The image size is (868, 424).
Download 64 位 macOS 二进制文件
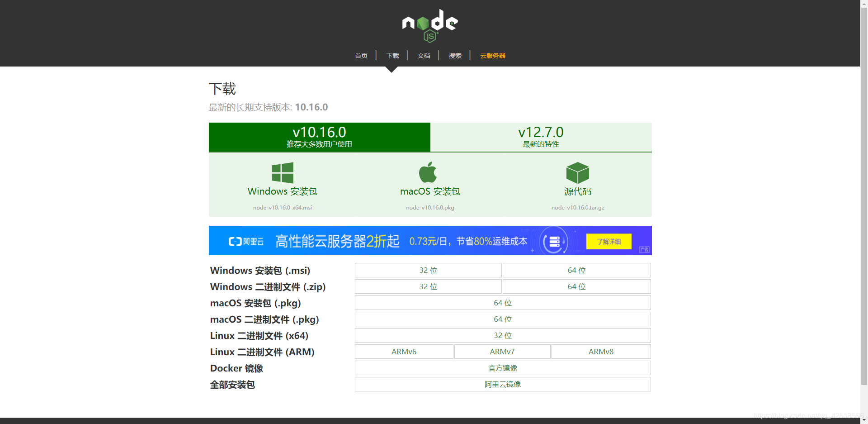point(503,319)
